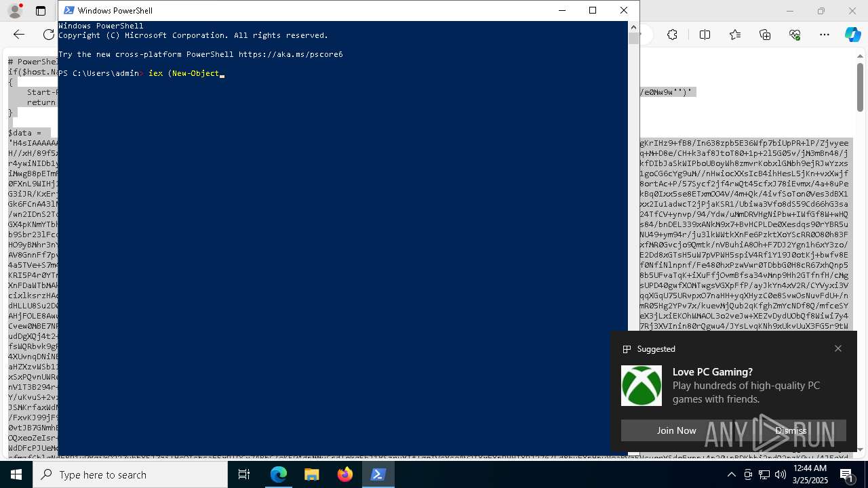Open the Edge profile avatar icon
The width and height of the screenshot is (868, 488).
click(14, 11)
